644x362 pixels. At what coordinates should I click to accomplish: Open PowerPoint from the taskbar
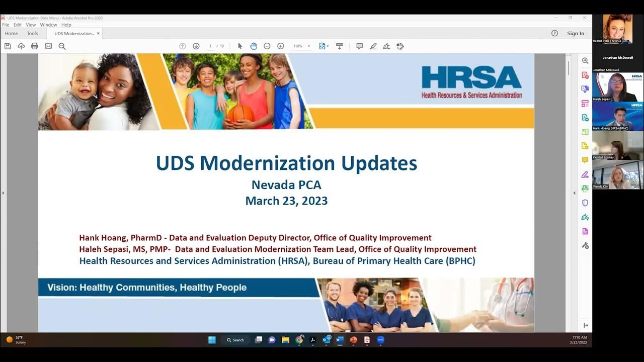click(353, 340)
